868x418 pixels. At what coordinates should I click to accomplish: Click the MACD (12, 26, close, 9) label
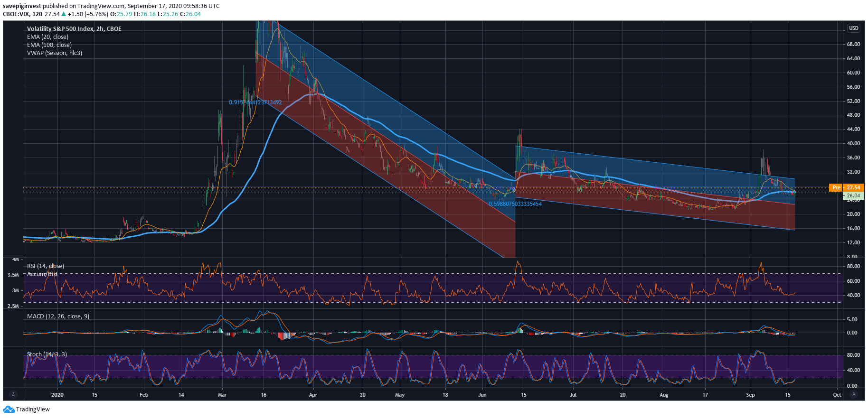(58, 316)
